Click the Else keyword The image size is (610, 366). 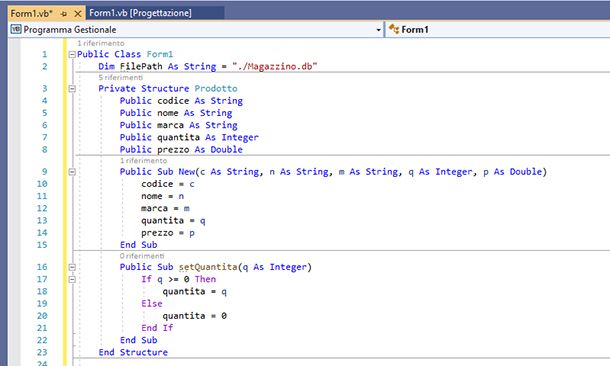click(x=152, y=304)
